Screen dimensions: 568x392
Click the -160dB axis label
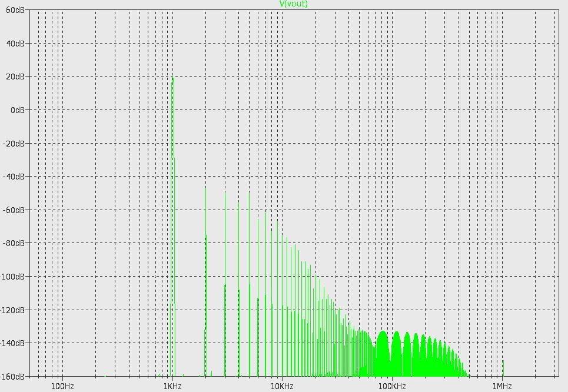coord(13,377)
